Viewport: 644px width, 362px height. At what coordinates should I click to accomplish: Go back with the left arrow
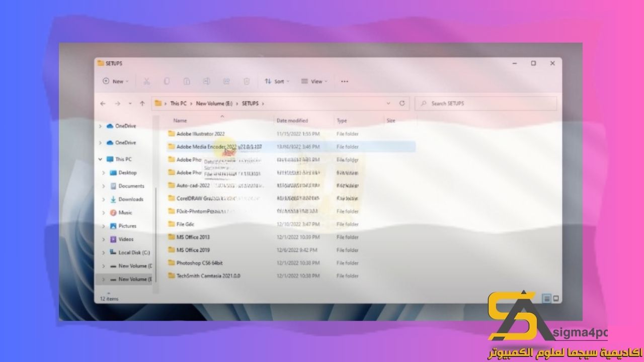click(103, 103)
